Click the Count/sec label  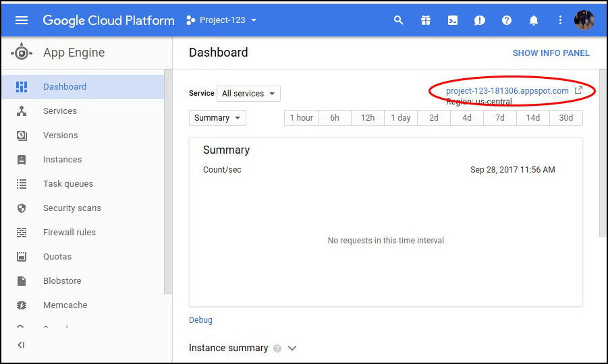pyautogui.click(x=222, y=170)
